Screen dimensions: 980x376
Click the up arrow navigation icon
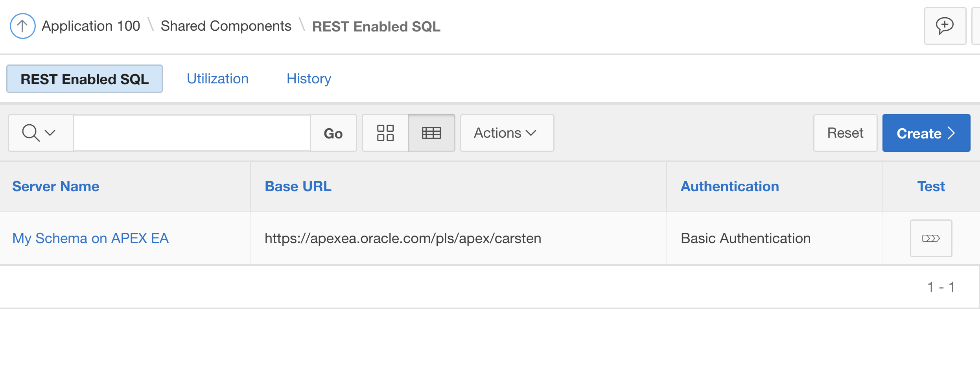coord(22,26)
